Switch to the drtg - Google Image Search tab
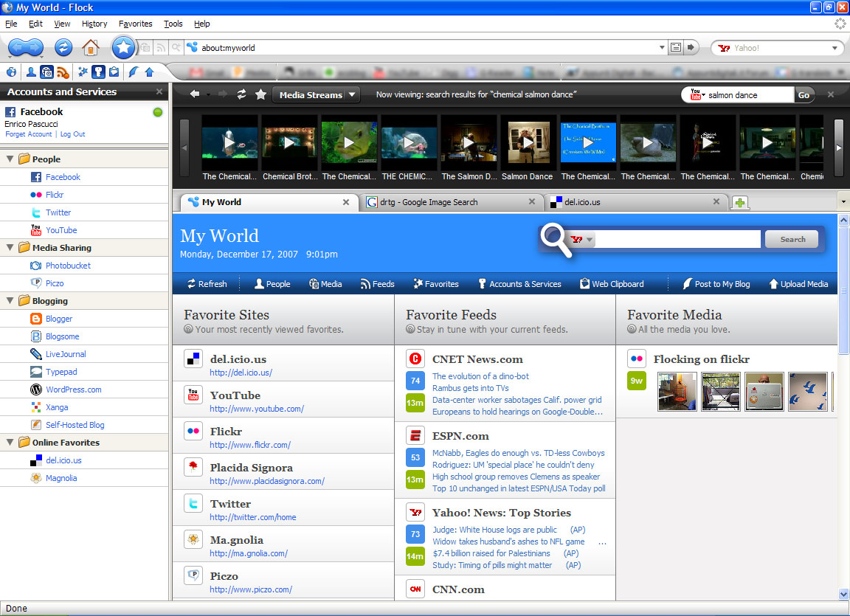850x616 pixels. click(450, 202)
